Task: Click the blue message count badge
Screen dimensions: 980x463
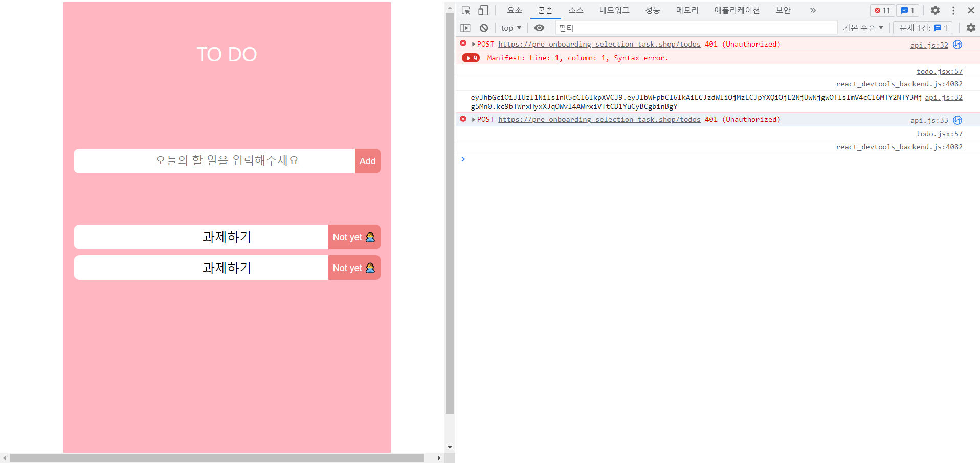Action: pos(908,10)
